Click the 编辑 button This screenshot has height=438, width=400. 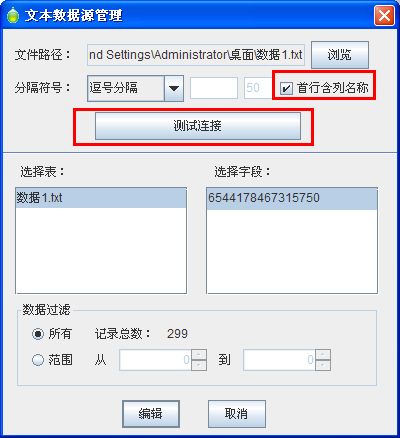151,414
